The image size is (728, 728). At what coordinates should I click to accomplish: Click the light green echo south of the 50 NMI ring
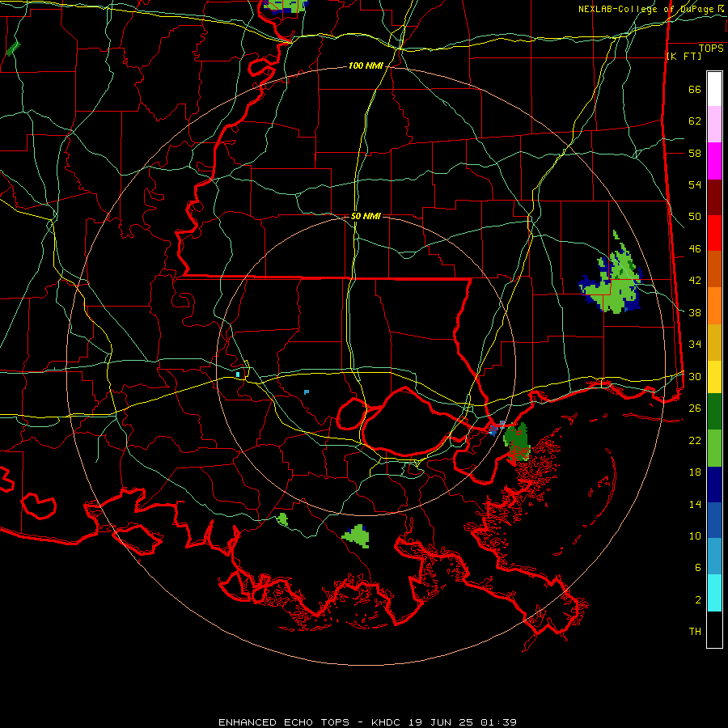click(357, 535)
